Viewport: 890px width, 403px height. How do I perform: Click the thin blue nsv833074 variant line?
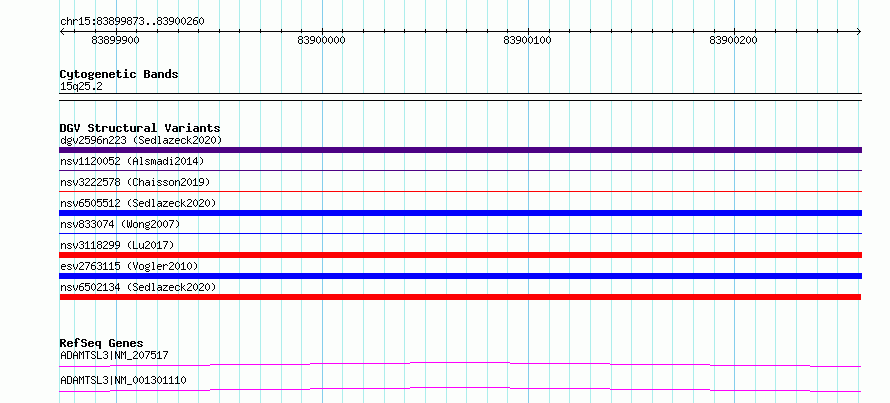click(x=460, y=233)
